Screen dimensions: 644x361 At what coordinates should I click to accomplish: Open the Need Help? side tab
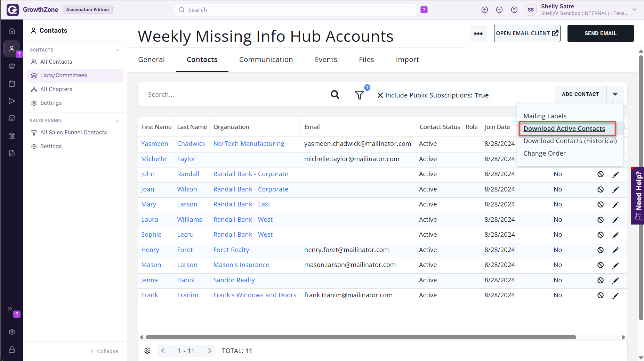point(637,196)
